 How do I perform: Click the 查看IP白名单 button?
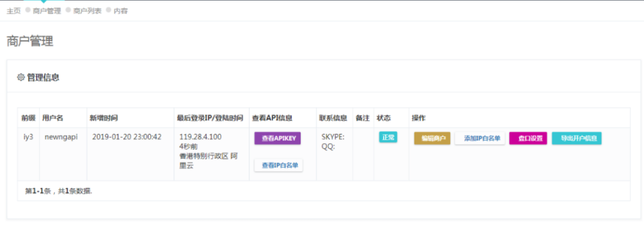(279, 165)
